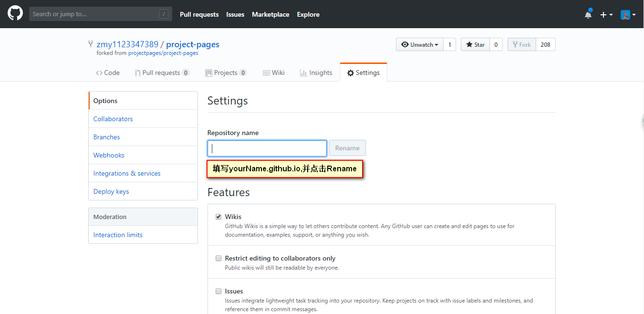The width and height of the screenshot is (644, 314).
Task: Open the user avatar menu
Action: coord(628,14)
